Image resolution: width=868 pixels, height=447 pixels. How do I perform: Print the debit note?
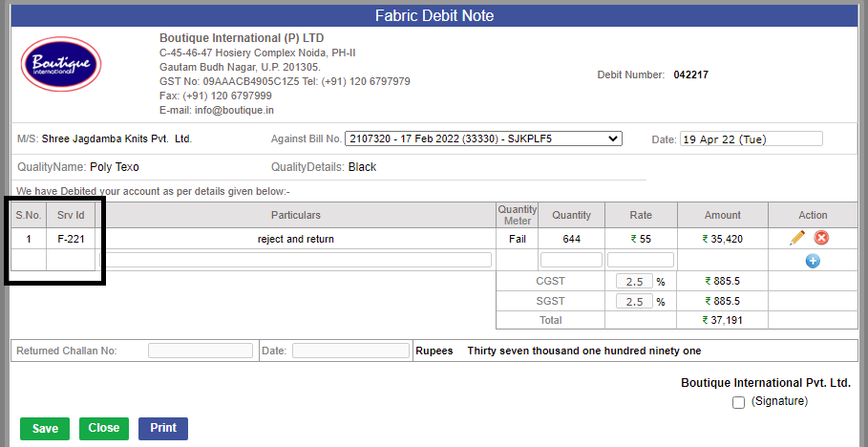(x=163, y=428)
